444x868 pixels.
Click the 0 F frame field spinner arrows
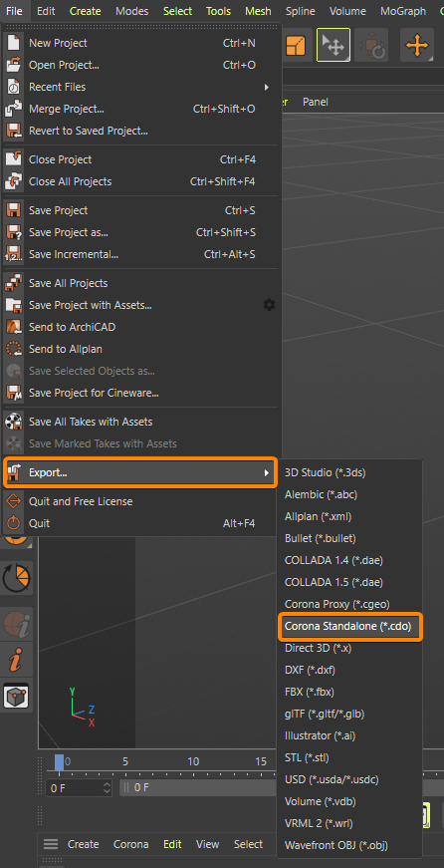[x=108, y=787]
